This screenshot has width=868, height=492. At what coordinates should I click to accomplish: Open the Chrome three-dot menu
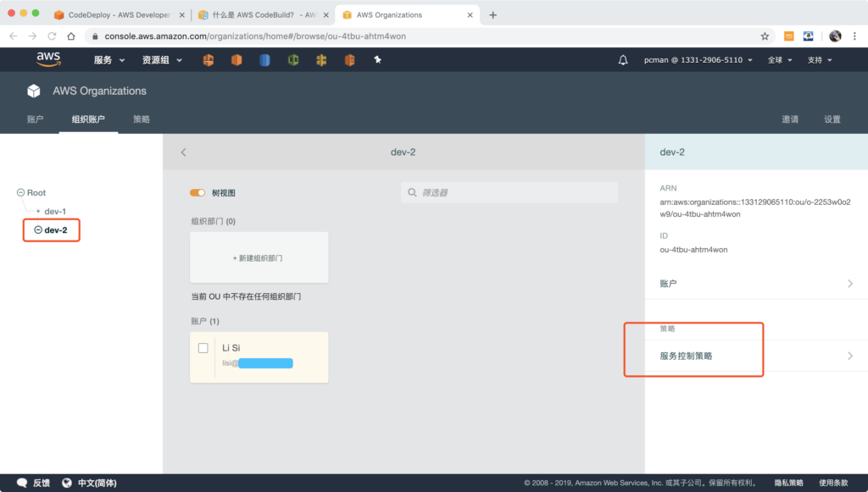pos(854,36)
